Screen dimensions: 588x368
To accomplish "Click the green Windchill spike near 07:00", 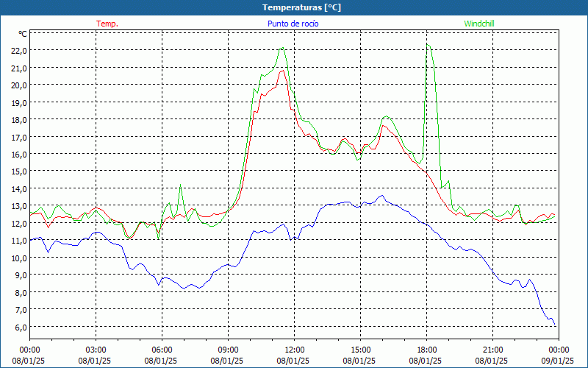I will click(x=180, y=185).
